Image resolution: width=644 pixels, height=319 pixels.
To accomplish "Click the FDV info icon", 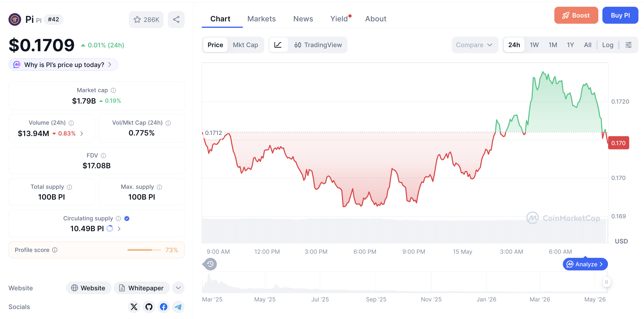I will point(103,156).
